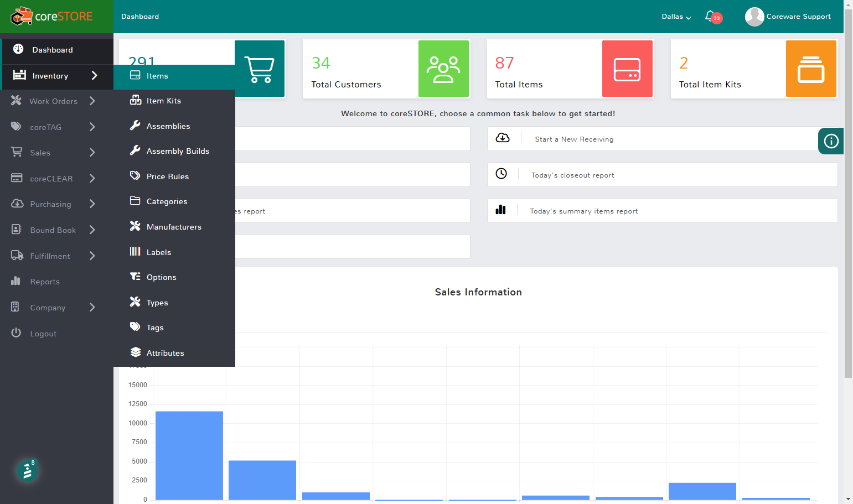Click the Dashboard gauge icon in sidebar

click(x=18, y=49)
